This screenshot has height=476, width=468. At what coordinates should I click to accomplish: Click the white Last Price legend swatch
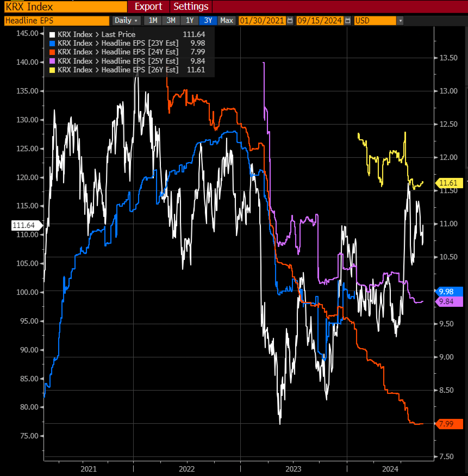point(52,35)
